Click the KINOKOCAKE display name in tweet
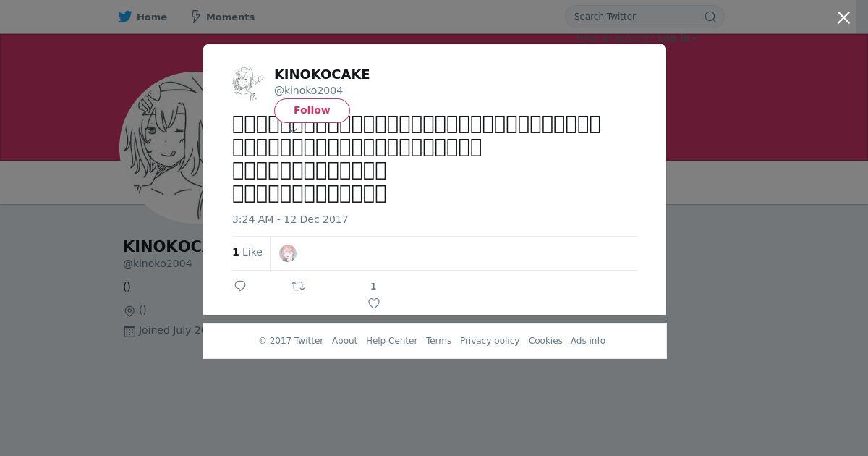This screenshot has width=868, height=456. pyautogui.click(x=322, y=75)
